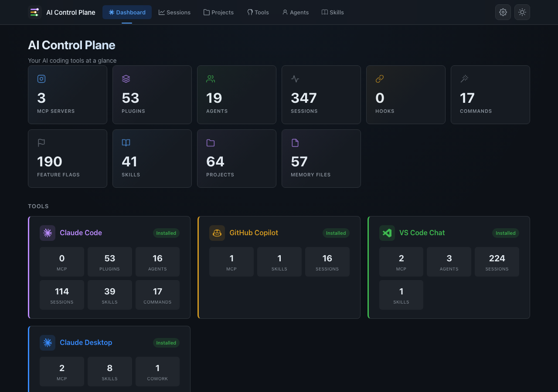The image size is (558, 392).
Task: Click the AI Control Plane brand name
Action: (71, 12)
